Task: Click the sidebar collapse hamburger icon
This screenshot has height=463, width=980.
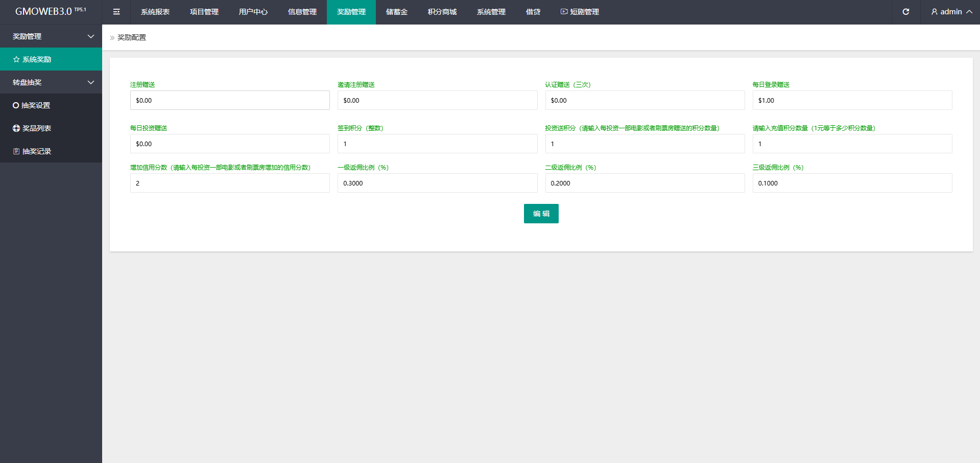Action: tap(116, 12)
